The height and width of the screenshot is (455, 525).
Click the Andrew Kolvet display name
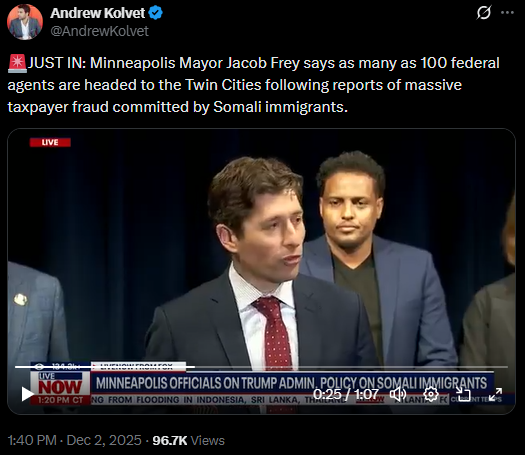click(x=97, y=13)
